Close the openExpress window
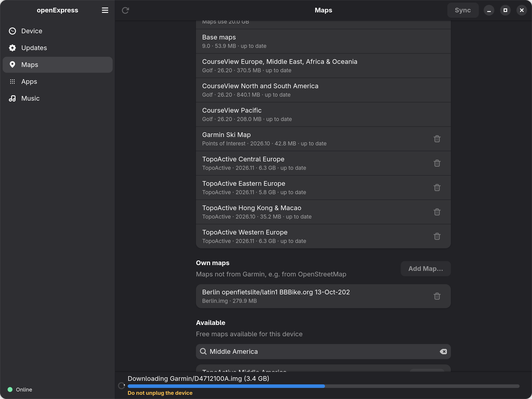Image resolution: width=532 pixels, height=399 pixels. pyautogui.click(x=522, y=10)
